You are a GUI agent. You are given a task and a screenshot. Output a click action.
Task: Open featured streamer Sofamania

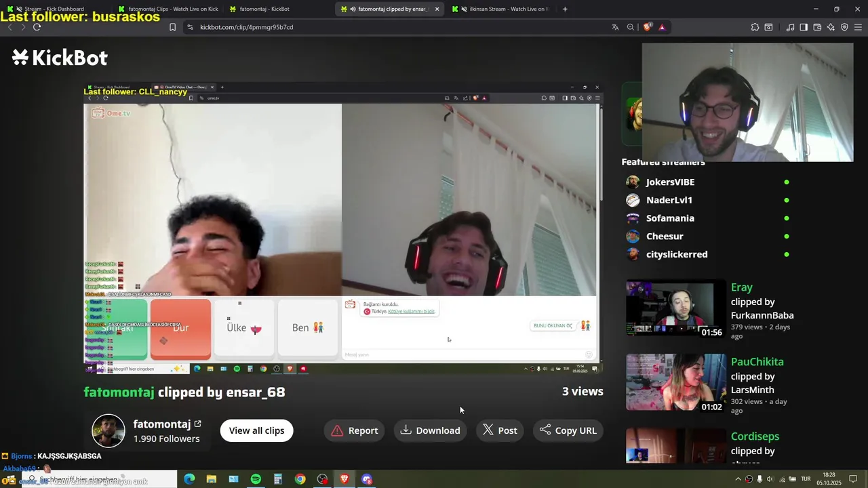point(670,218)
